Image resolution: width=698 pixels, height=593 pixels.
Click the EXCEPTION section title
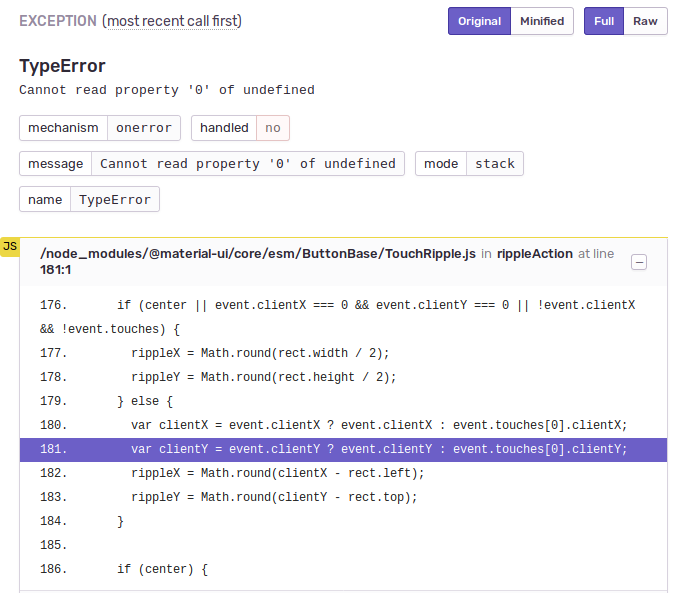tap(58, 21)
